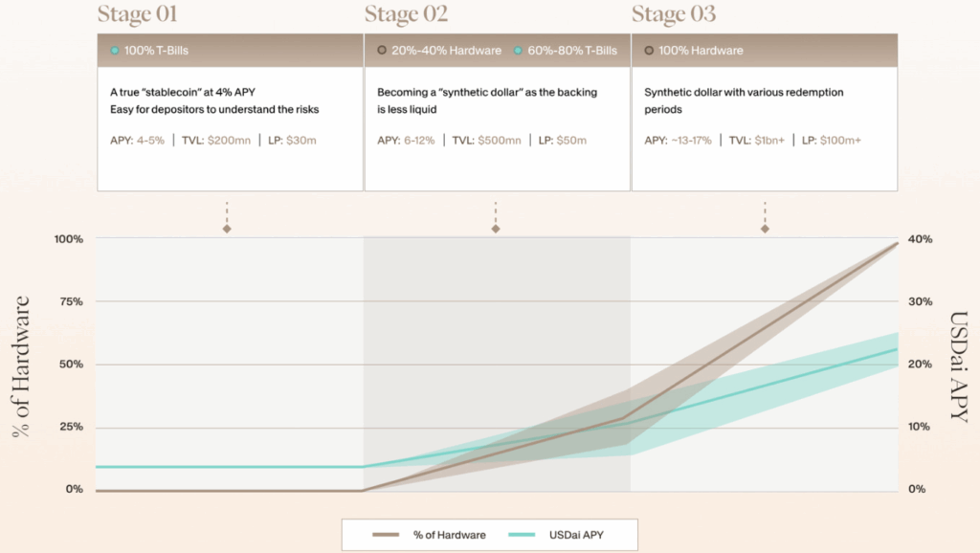Select the Stage 03 heading
This screenshot has height=553, width=980.
(x=674, y=14)
